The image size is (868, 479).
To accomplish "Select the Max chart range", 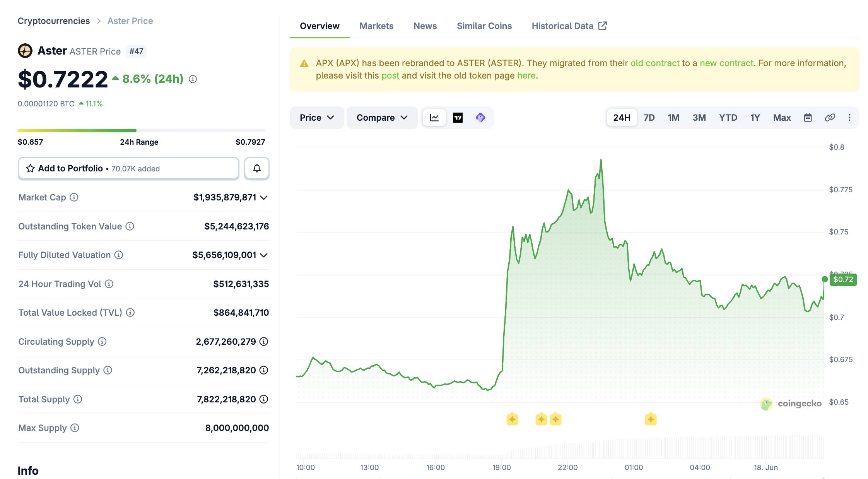I will coord(782,118).
